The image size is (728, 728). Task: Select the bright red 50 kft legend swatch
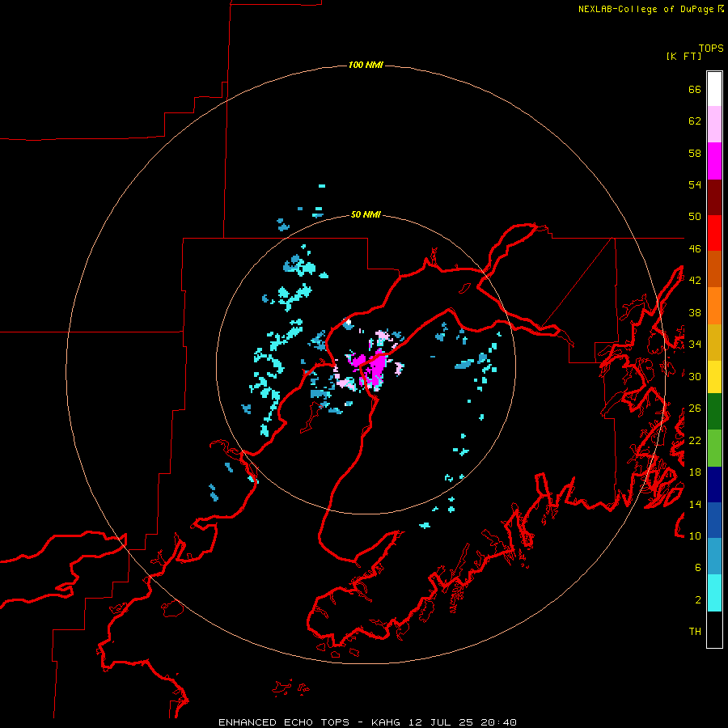coord(714,233)
